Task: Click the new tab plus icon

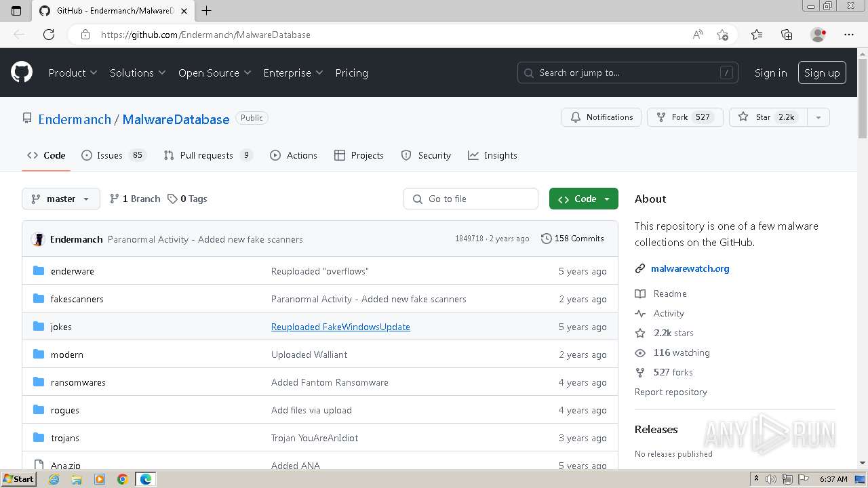Action: [x=207, y=10]
